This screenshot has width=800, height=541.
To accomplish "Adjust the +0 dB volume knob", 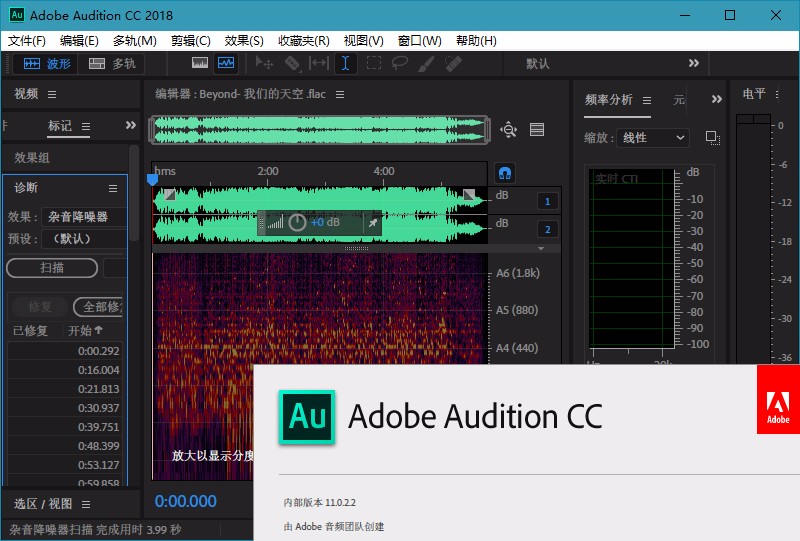I will coord(297,223).
